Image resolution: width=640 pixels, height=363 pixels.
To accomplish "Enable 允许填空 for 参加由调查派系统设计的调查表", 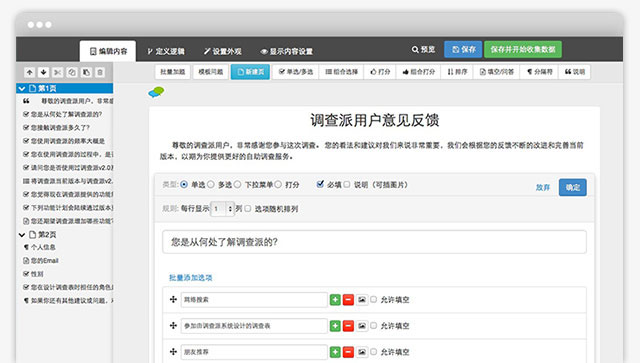I will point(373,325).
